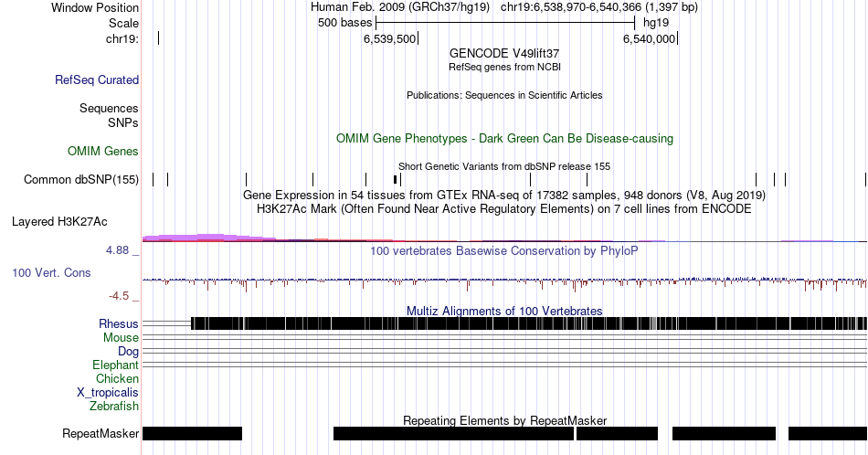Click the 6,540,000 ruler coordinate

point(649,38)
